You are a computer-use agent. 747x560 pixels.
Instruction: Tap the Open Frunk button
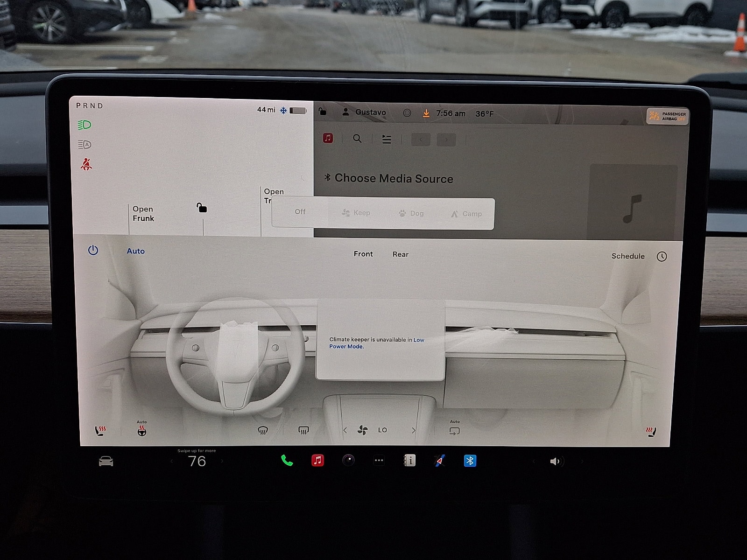[143, 214]
